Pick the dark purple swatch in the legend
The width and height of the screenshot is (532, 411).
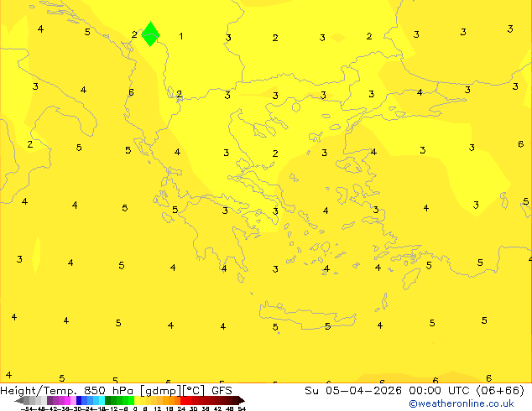tap(50, 400)
